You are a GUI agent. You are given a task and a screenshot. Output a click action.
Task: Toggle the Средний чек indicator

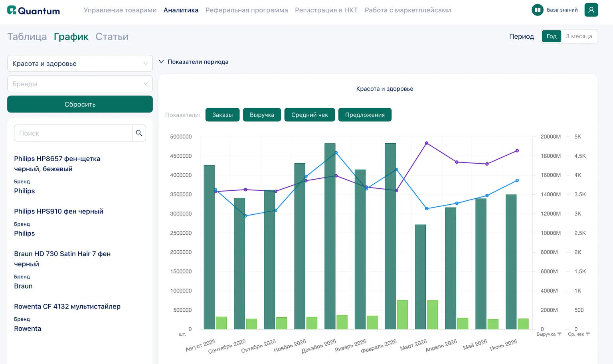309,115
